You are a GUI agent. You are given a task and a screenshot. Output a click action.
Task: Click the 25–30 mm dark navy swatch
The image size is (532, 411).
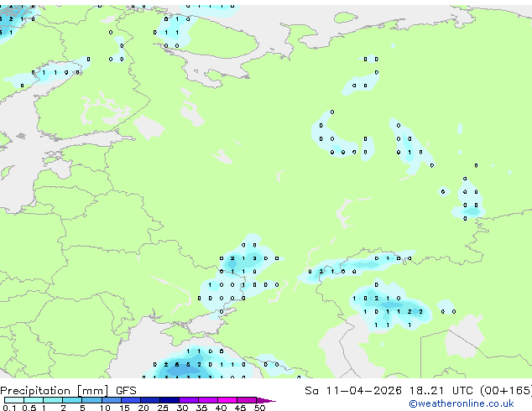pyautogui.click(x=169, y=400)
